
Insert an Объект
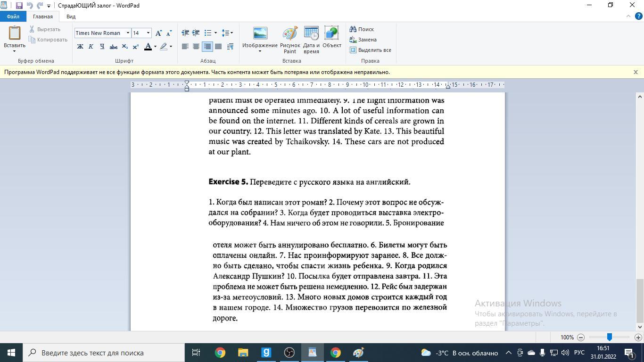pyautogui.click(x=332, y=38)
